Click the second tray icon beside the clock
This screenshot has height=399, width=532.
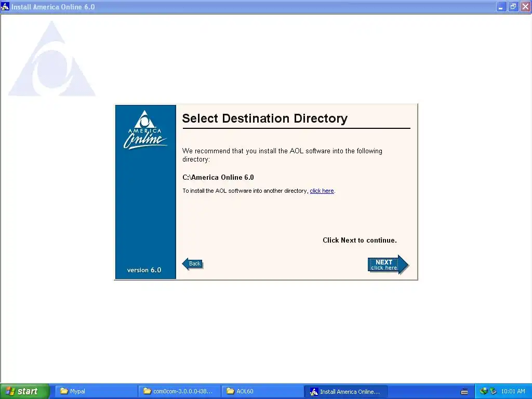493,391
